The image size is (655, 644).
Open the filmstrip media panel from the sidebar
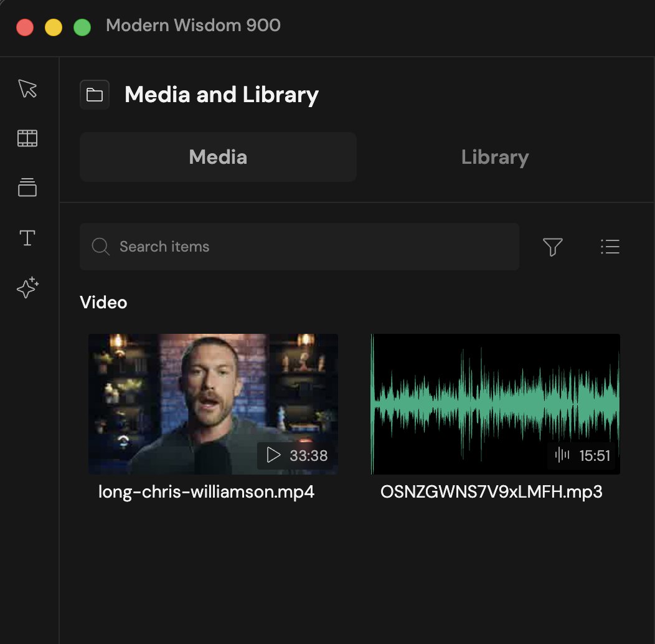(27, 138)
